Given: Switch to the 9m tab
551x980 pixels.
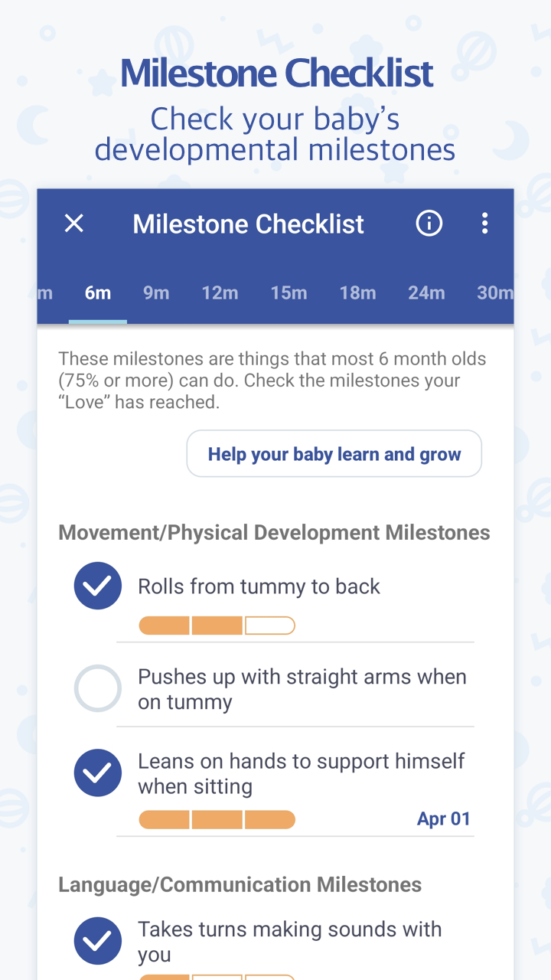Looking at the screenshot, I should point(156,293).
